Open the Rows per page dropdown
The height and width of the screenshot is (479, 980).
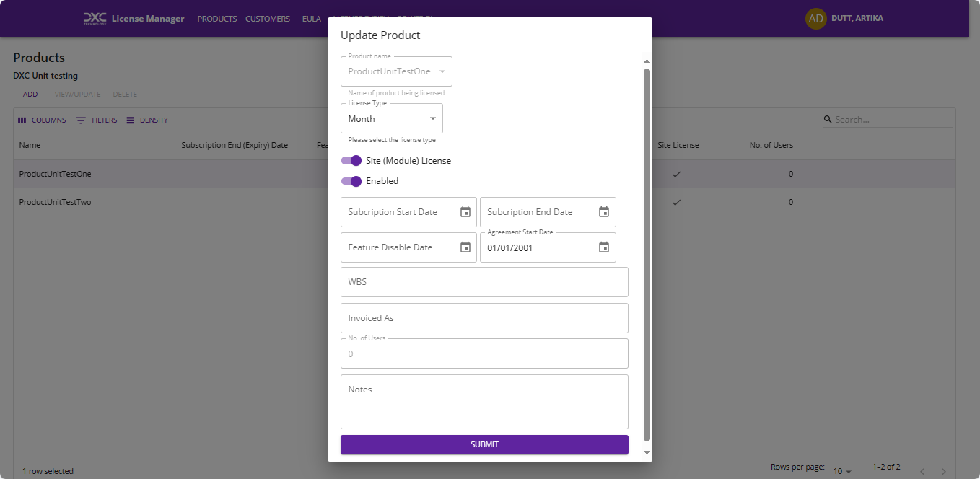(x=842, y=471)
